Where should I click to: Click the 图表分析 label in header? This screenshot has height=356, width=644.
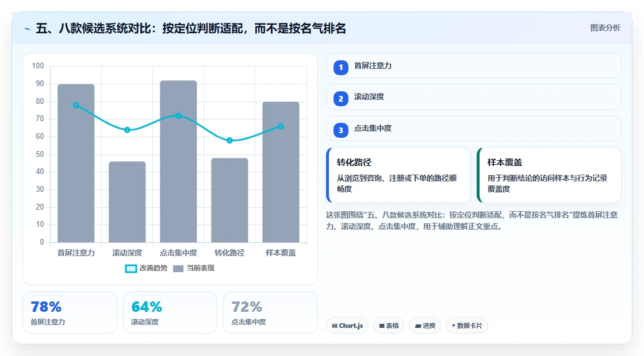605,28
